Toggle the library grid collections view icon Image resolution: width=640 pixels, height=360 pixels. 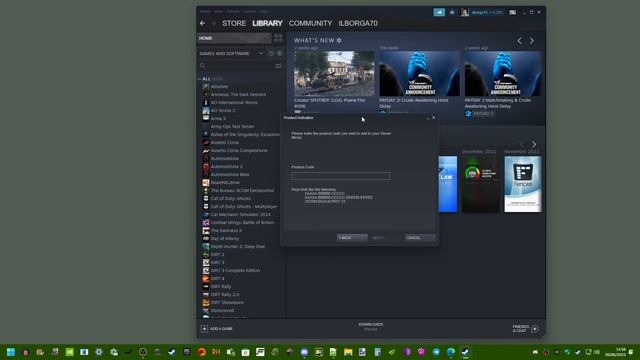click(278, 38)
